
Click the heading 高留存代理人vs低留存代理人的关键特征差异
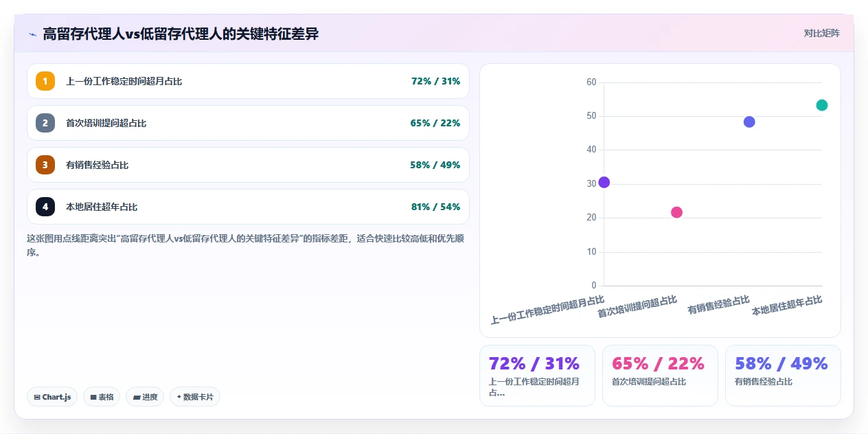181,34
